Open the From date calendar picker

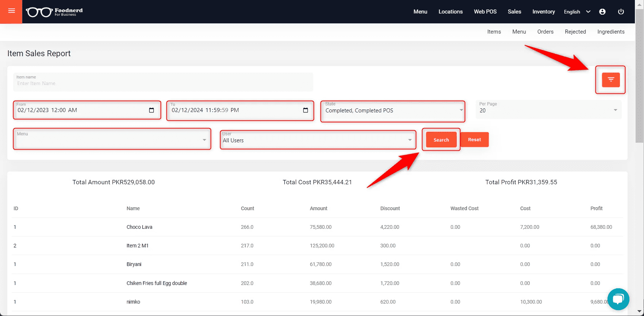tap(152, 110)
